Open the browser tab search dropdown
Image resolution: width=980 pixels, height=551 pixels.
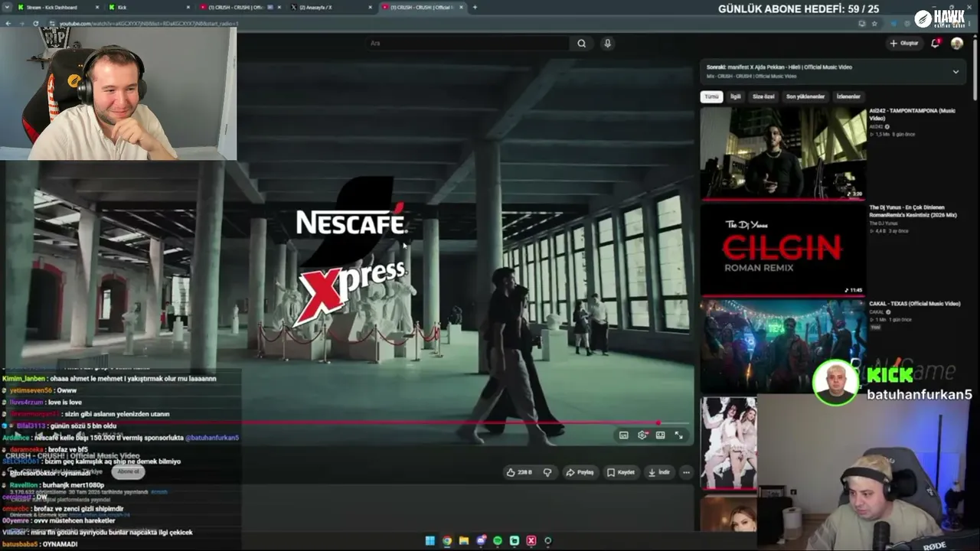(x=7, y=8)
